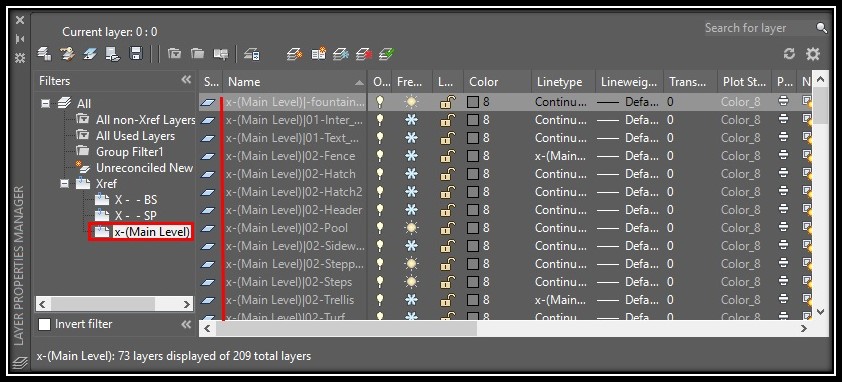Close the Layer Properties Manager palette
This screenshot has height=382, width=842.
click(20, 20)
